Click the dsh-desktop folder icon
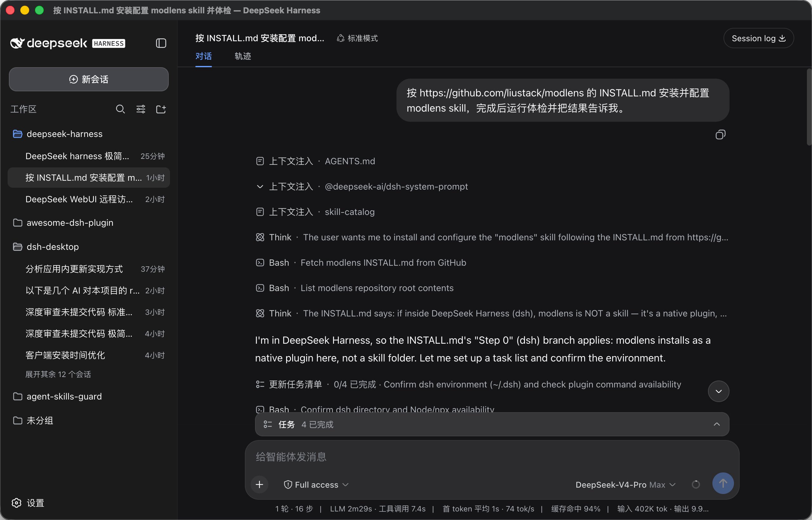Viewport: 812px width, 520px height. click(x=17, y=246)
